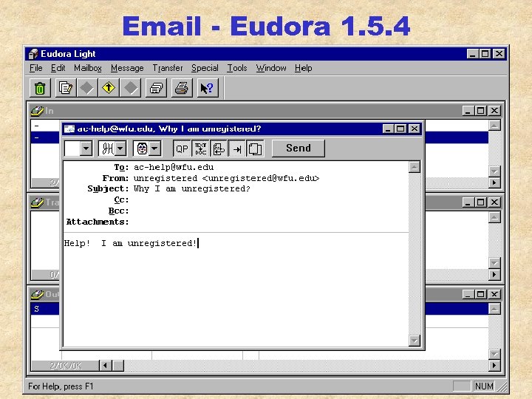This screenshot has width=532, height=399.
Task: Click the Trash mailbox scroll down arrow
Action: (494, 262)
